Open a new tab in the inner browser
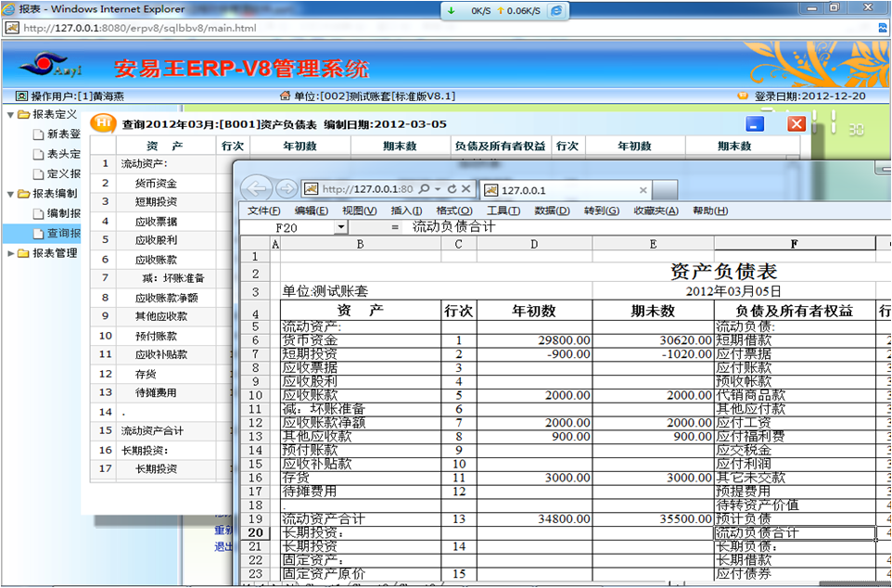 point(665,190)
